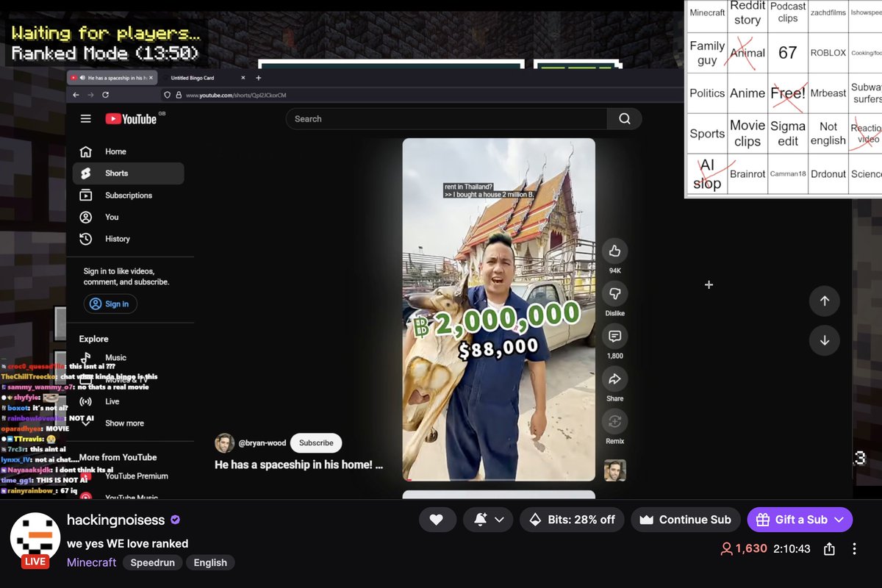882x588 pixels.
Task: Click the 'Mrbeast' bingo cell
Action: point(828,93)
